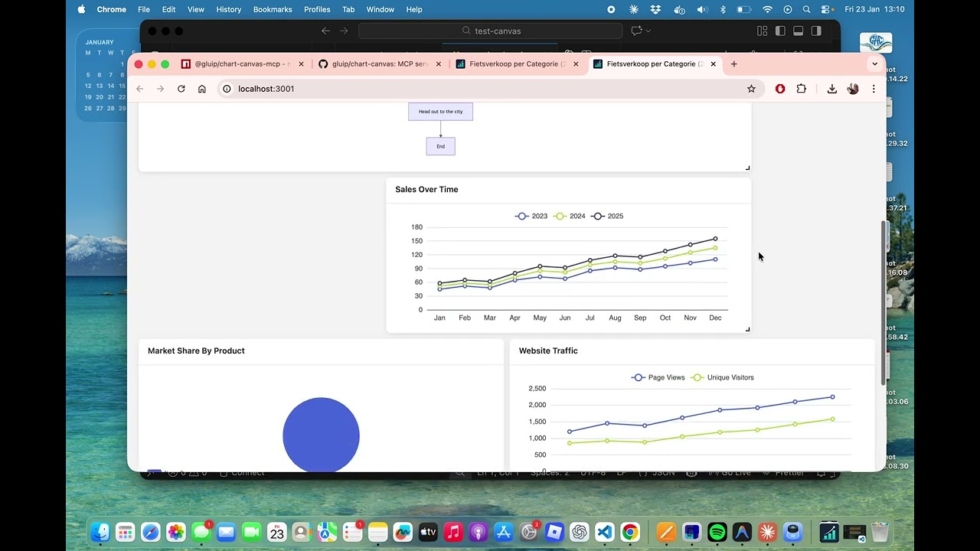Go to Chrome home page icon
The width and height of the screenshot is (980, 551).
click(x=202, y=89)
